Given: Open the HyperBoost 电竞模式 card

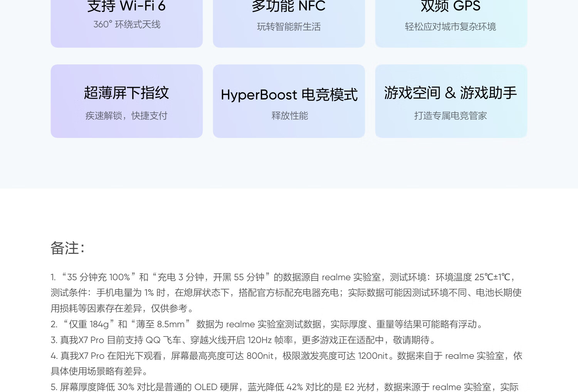Looking at the screenshot, I should point(289,101).
